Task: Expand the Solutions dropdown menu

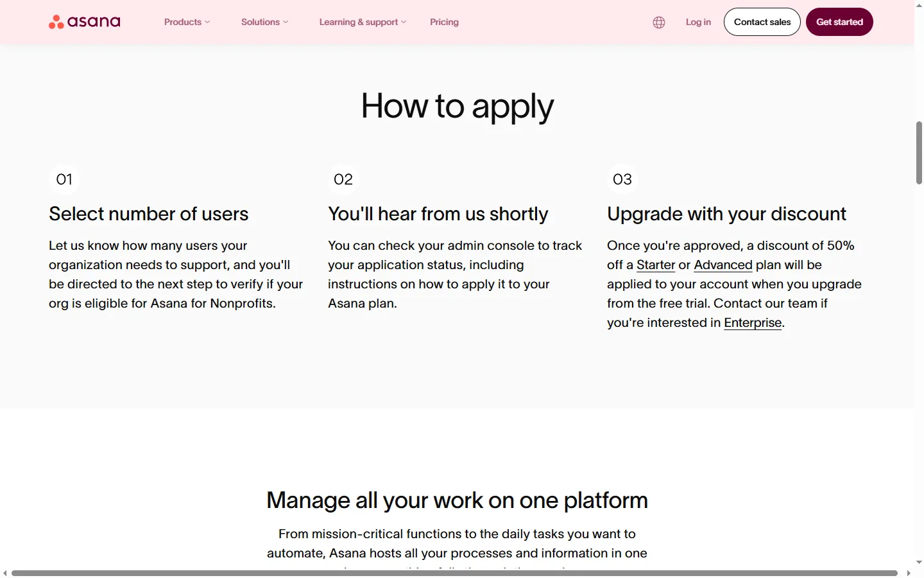Action: [x=264, y=22]
